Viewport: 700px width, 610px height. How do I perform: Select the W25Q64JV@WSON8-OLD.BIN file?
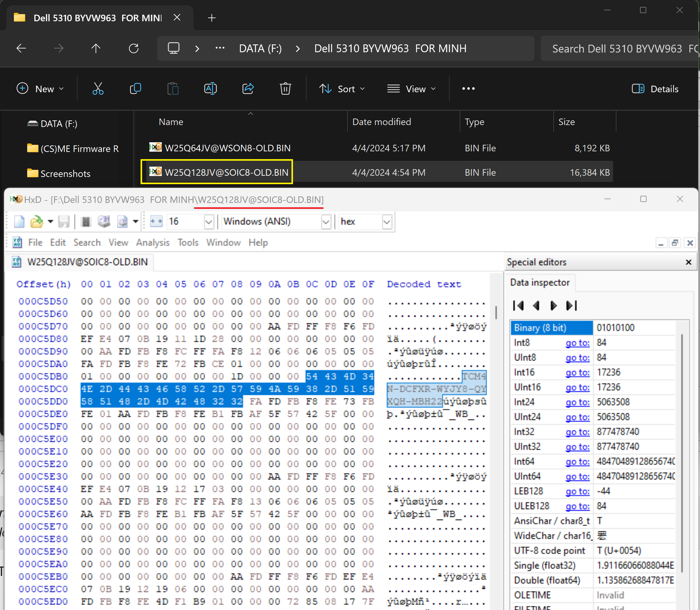(x=227, y=148)
